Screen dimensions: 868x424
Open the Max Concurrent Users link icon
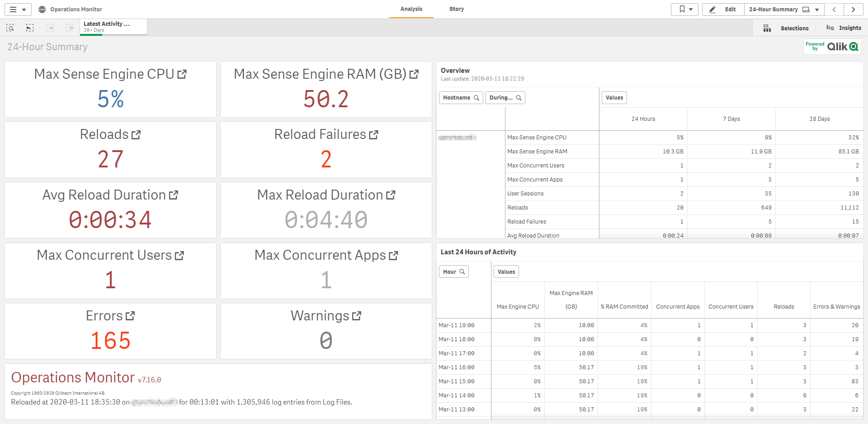coord(179,256)
